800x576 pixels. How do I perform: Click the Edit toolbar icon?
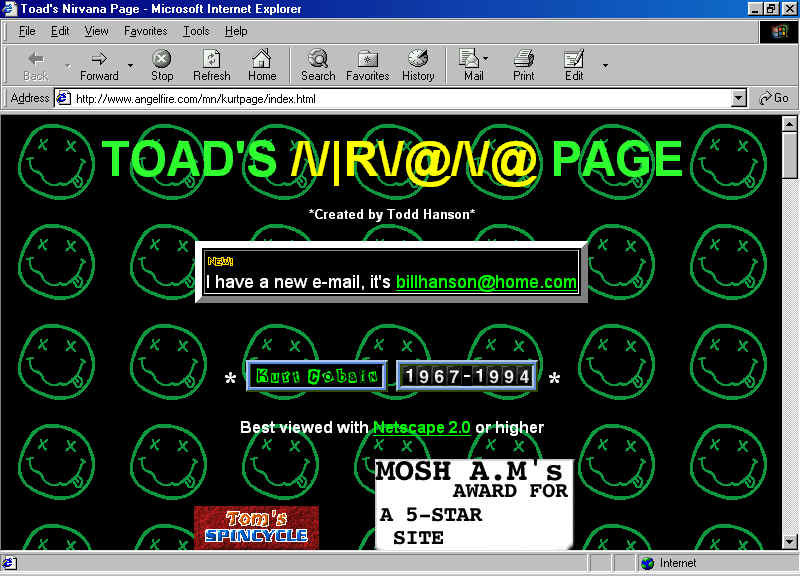573,65
